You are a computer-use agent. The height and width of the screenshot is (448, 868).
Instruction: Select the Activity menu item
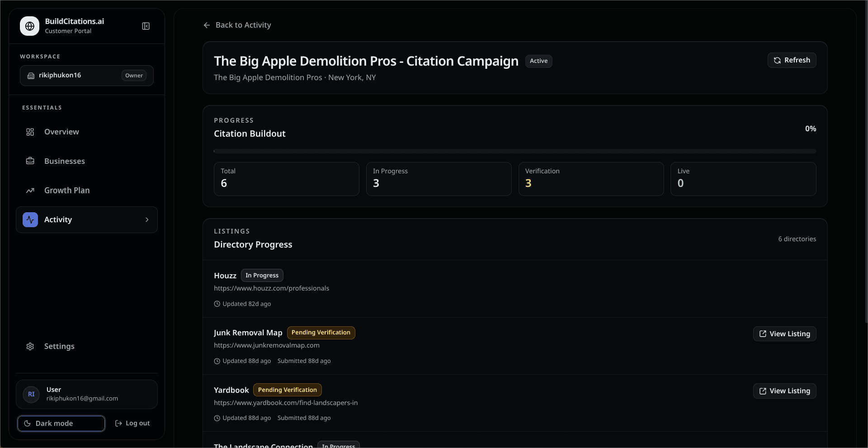click(87, 220)
